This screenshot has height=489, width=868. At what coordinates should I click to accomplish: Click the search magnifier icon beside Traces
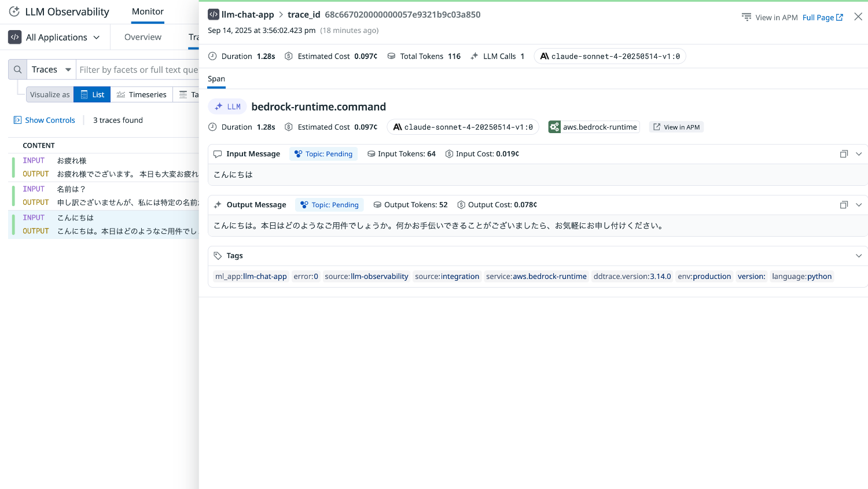click(18, 69)
